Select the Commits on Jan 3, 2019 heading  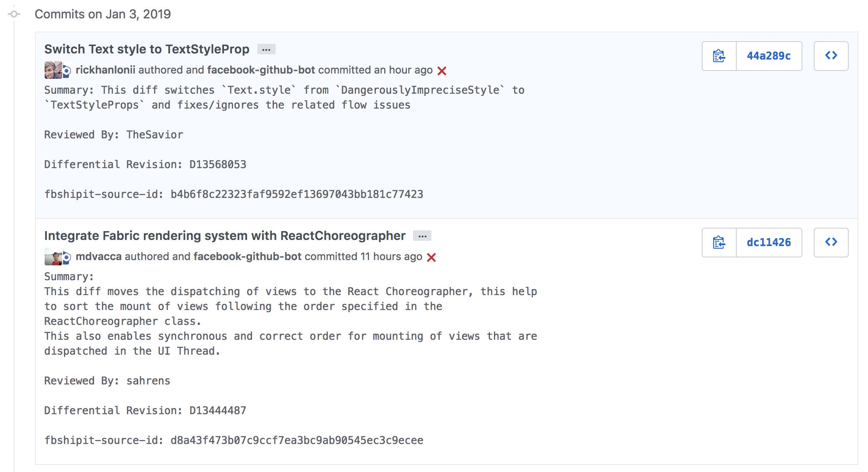103,14
